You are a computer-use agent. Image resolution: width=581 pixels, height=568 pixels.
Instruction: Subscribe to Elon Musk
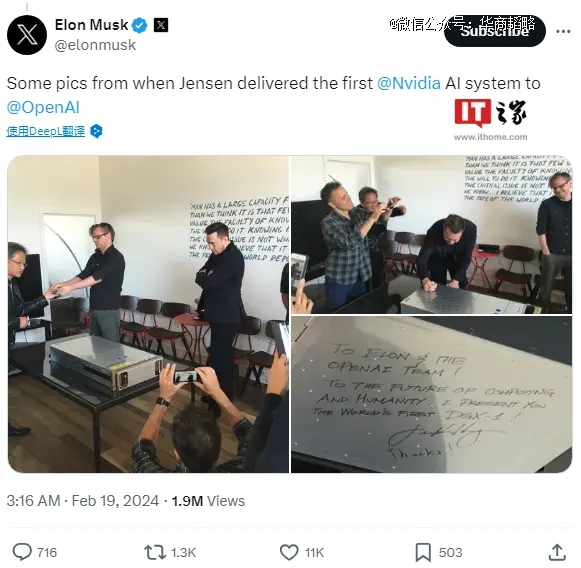pos(495,31)
